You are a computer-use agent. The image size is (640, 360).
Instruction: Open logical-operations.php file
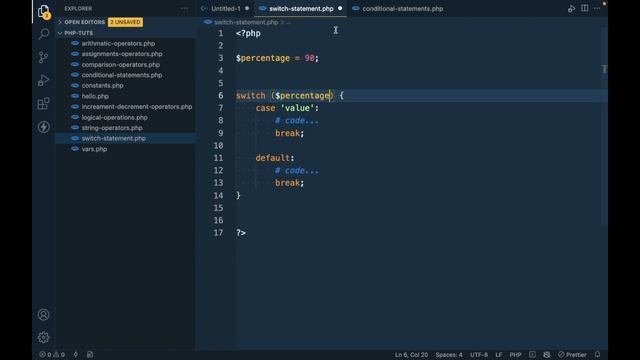[x=114, y=118]
